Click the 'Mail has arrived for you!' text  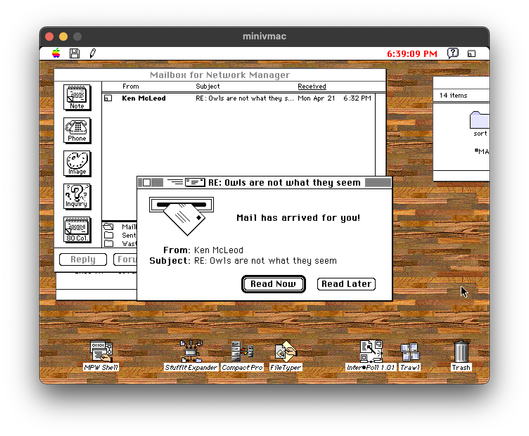point(298,218)
